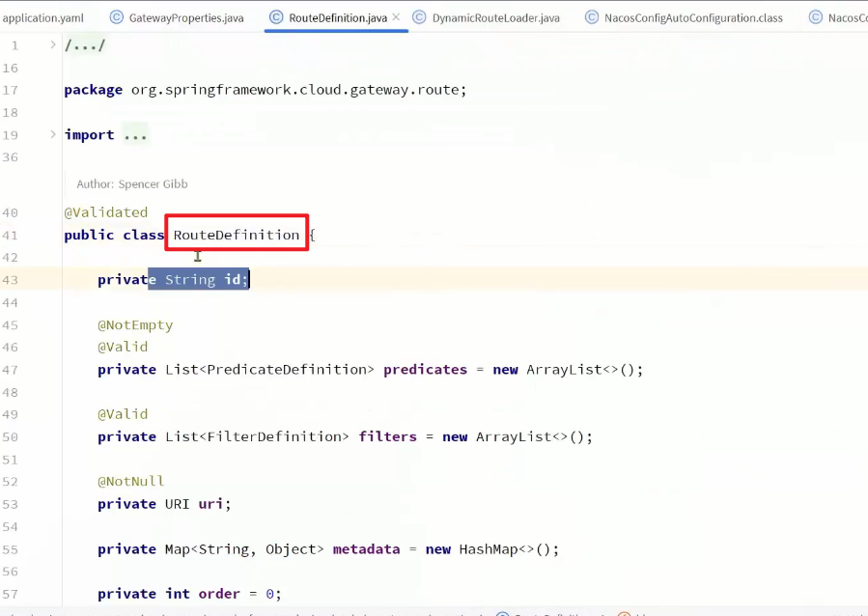
Task: Click the RouteDefinition.java tab class icon
Action: (x=276, y=17)
